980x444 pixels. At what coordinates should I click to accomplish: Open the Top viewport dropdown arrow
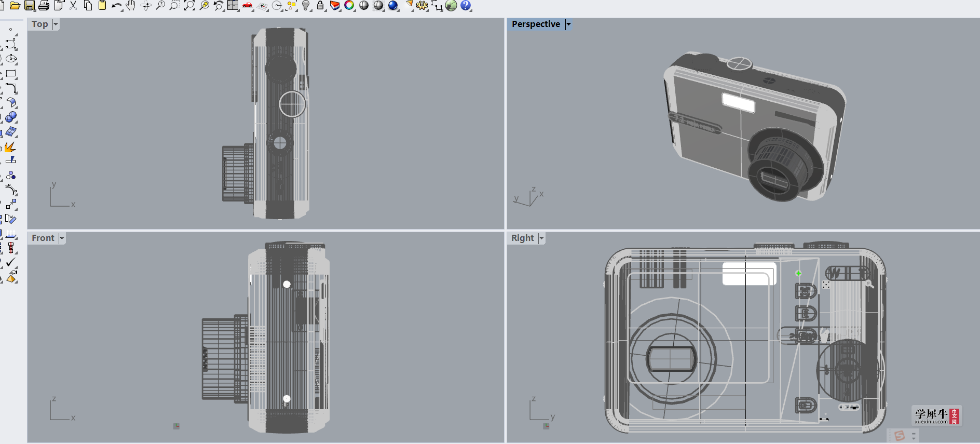(56, 24)
